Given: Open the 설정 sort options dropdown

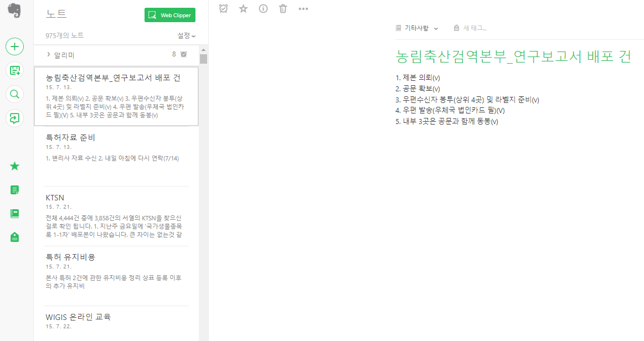Looking at the screenshot, I should pyautogui.click(x=185, y=35).
